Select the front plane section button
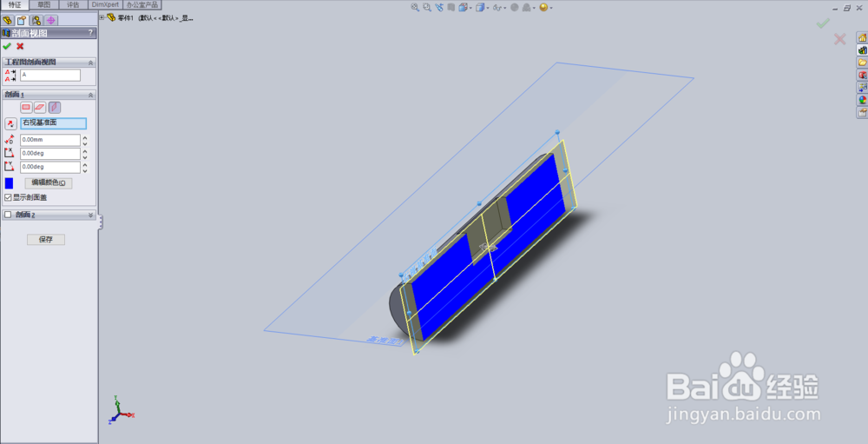868x444 pixels. [26, 108]
